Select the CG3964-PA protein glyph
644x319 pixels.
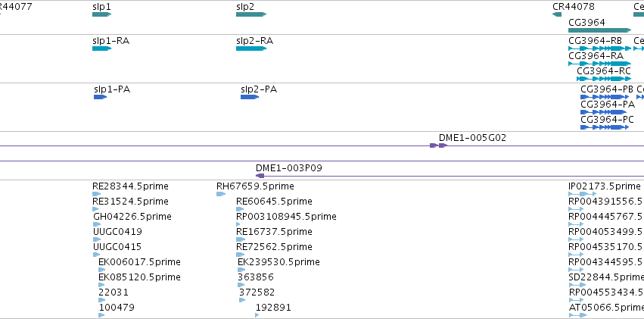tap(603, 112)
